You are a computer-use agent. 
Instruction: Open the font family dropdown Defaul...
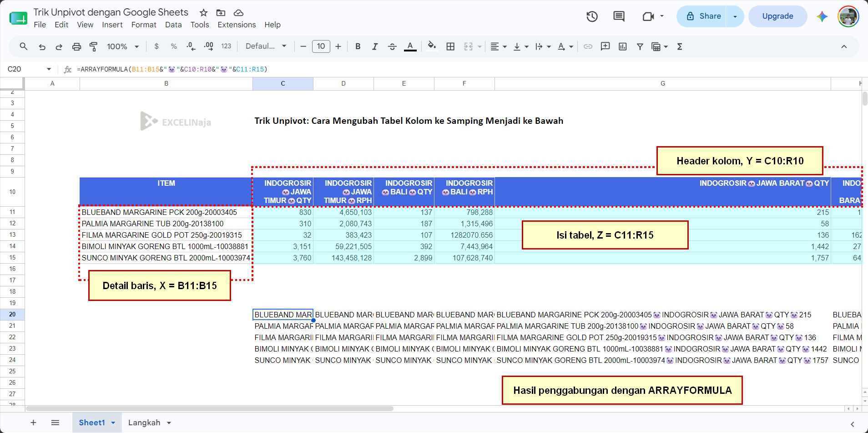point(266,46)
